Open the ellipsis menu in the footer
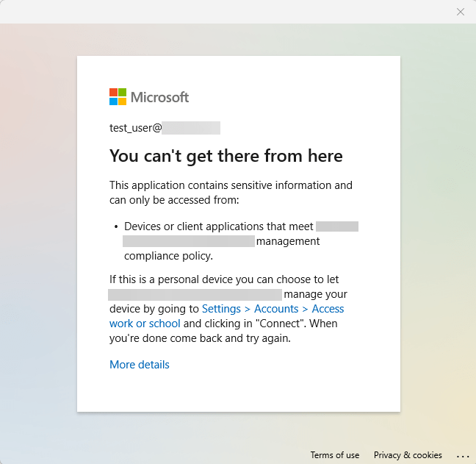This screenshot has width=476, height=464. point(462,455)
